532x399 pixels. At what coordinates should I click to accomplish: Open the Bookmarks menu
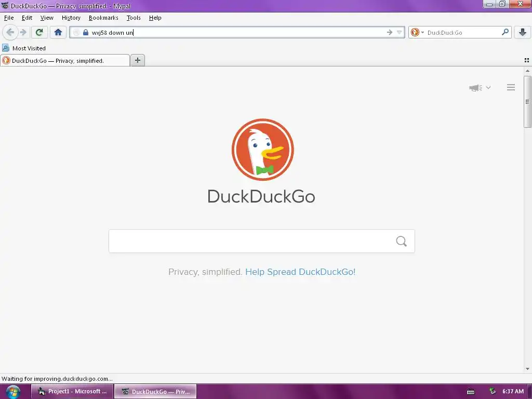[103, 18]
